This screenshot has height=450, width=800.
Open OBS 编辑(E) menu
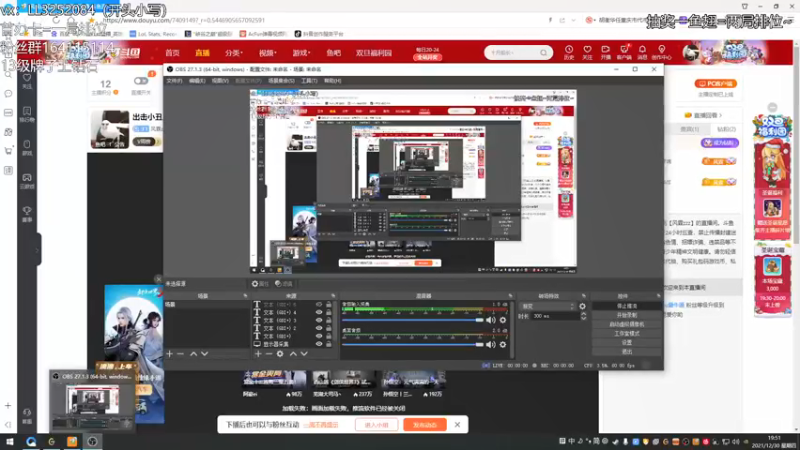(197, 81)
